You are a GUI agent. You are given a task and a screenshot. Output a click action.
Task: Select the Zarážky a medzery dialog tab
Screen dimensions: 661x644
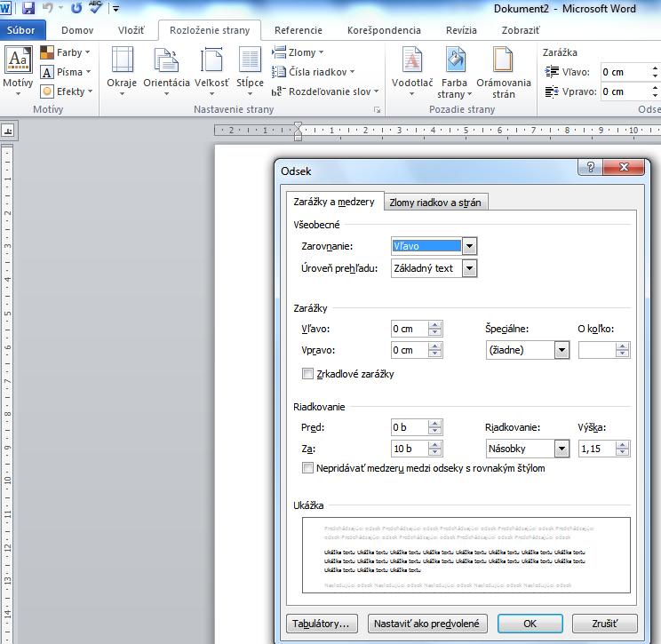(x=334, y=202)
